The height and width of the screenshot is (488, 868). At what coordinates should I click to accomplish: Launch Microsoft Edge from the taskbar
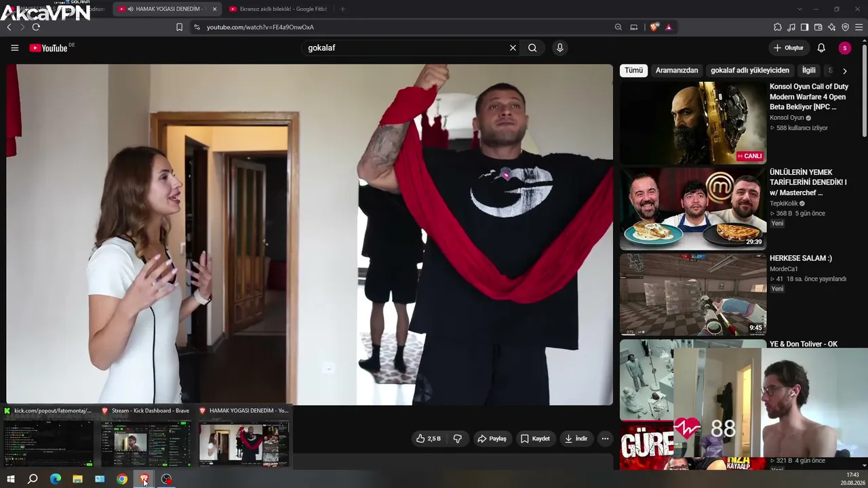pyautogui.click(x=56, y=479)
